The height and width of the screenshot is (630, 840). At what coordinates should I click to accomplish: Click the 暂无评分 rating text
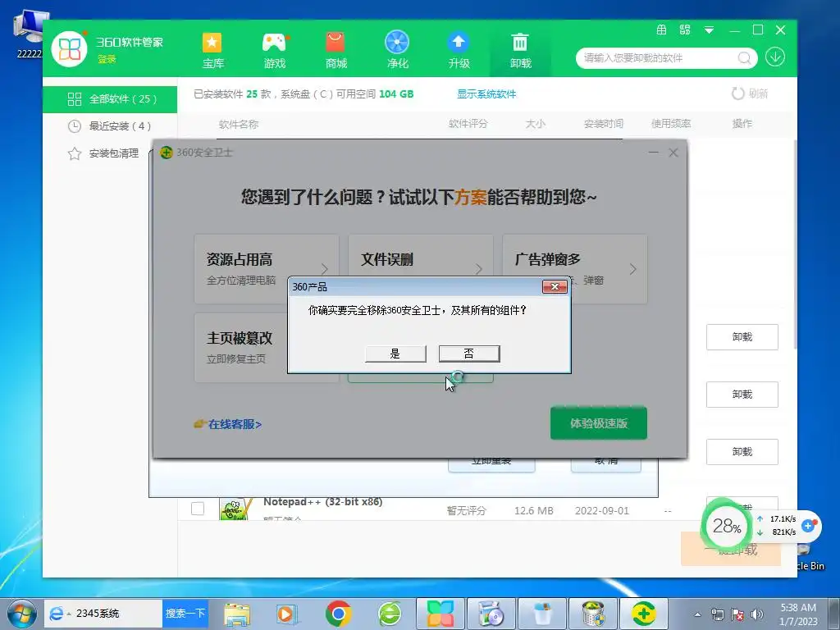[x=466, y=510]
